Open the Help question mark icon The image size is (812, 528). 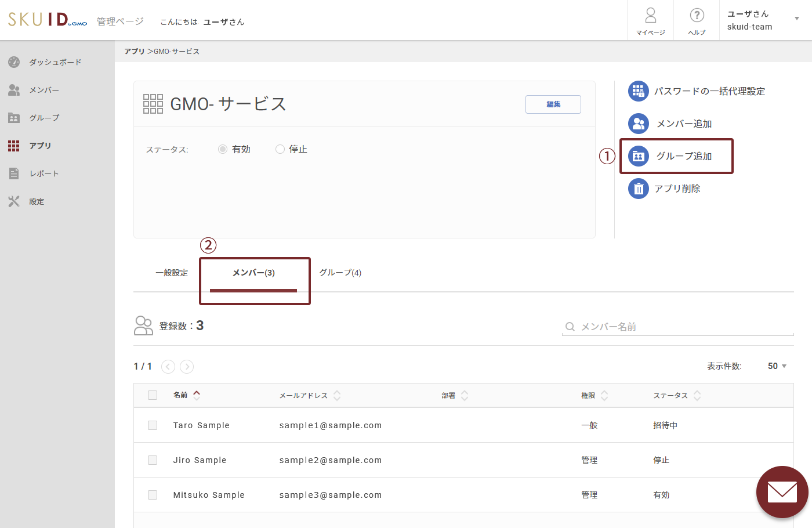tap(697, 15)
